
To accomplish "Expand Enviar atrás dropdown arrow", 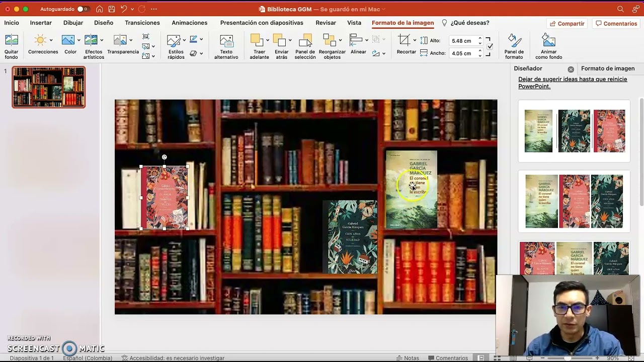I will tap(290, 40).
